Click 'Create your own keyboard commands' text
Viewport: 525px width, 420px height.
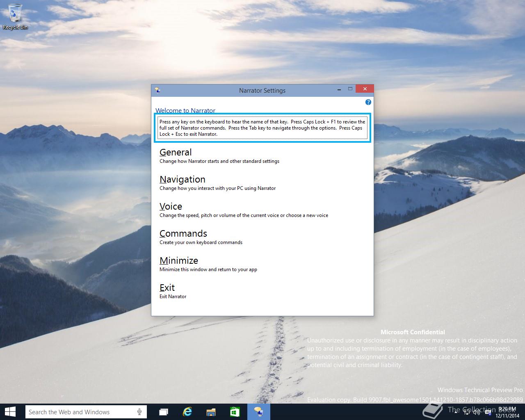coord(201,242)
